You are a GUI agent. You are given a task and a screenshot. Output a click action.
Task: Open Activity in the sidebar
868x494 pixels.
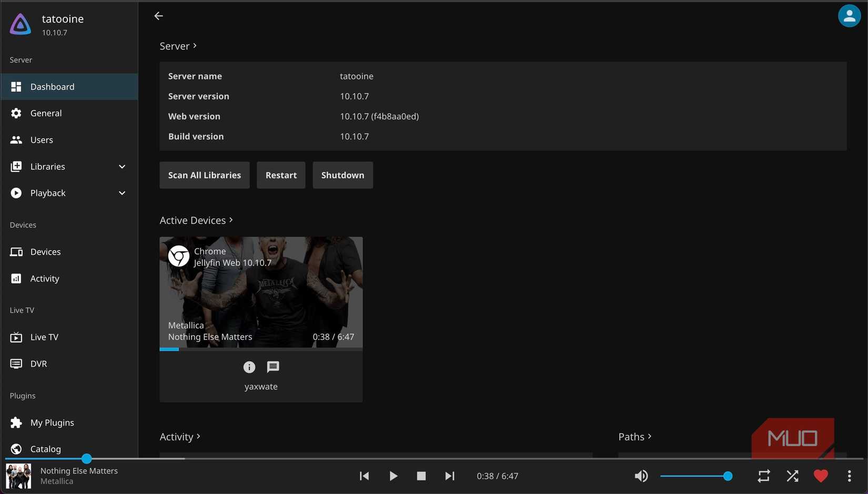pos(69,279)
